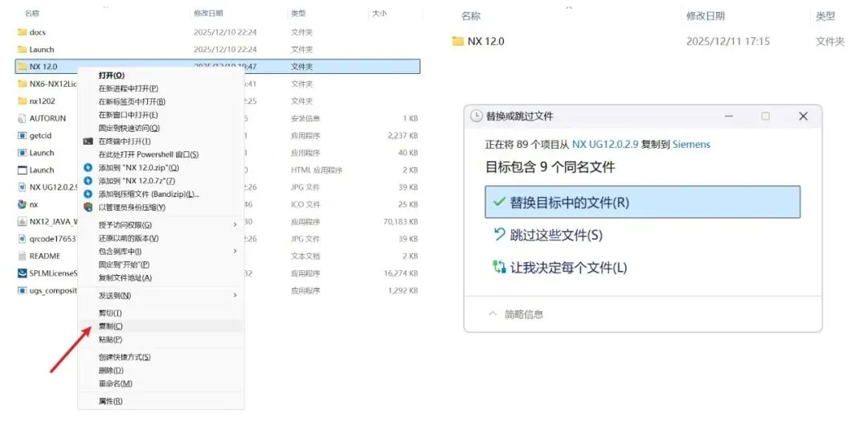Sort left list by 名称 column header
Viewport: 868px width, 423px height.
coord(32,14)
